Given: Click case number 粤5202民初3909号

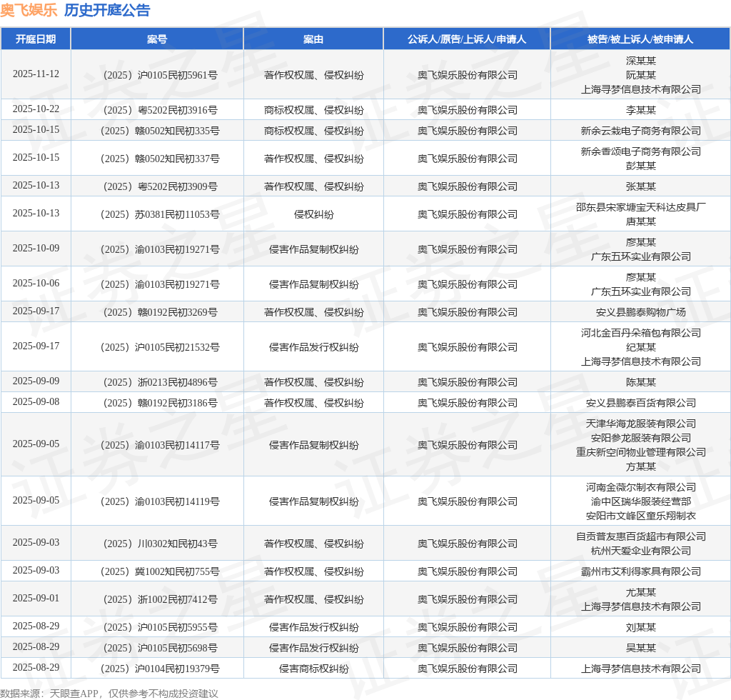Looking at the screenshot, I should 161,186.
